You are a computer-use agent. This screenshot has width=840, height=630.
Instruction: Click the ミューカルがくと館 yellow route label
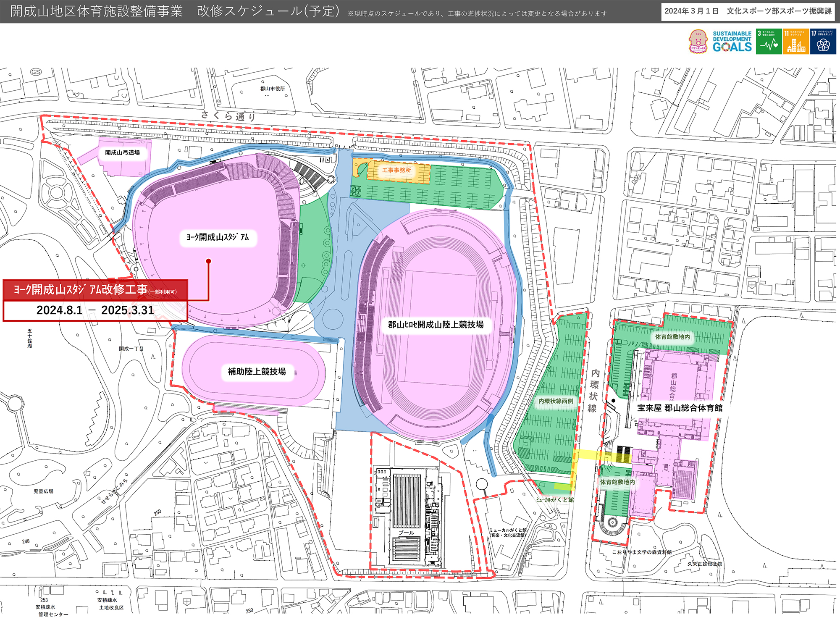pos(554,500)
